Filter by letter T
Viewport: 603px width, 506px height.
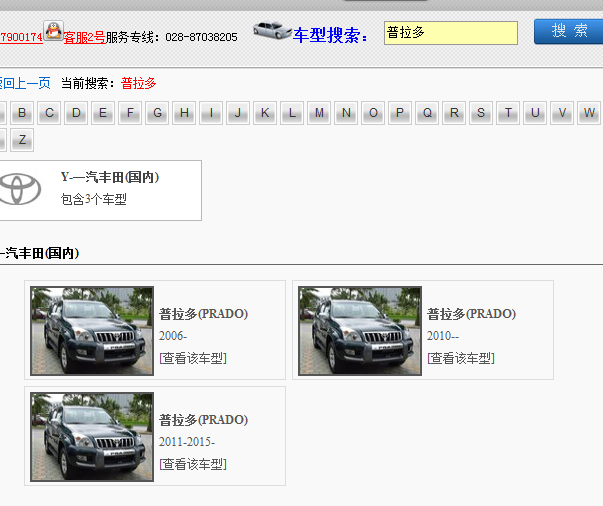click(508, 113)
